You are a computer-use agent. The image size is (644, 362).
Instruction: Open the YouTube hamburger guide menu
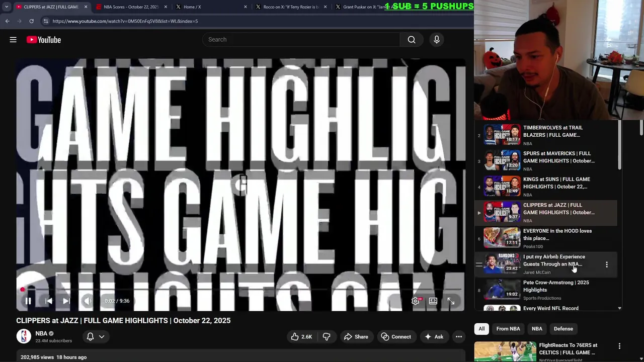[13, 40]
